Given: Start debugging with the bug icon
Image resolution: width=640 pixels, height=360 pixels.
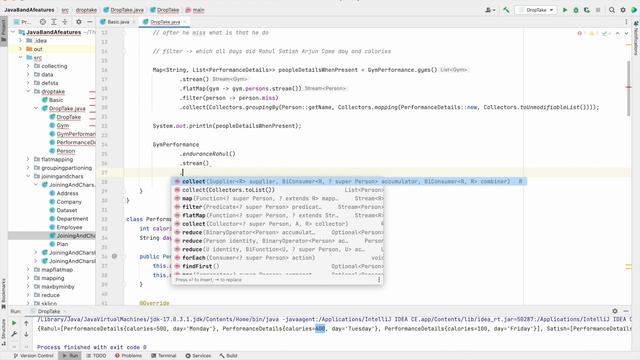Looking at the screenshot, I should pos(576,10).
